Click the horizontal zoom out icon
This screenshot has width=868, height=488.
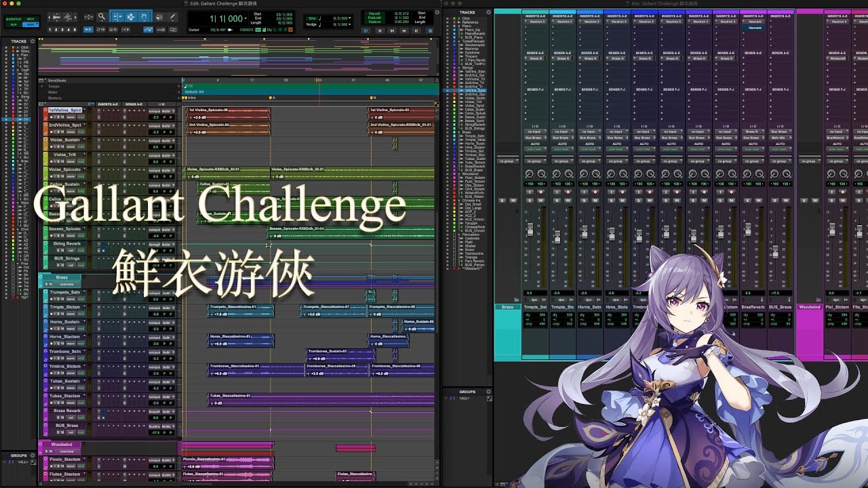tap(50, 17)
